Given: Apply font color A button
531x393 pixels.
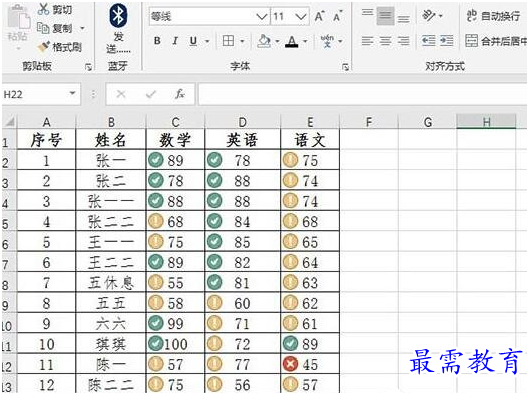Looking at the screenshot, I should click(292, 41).
